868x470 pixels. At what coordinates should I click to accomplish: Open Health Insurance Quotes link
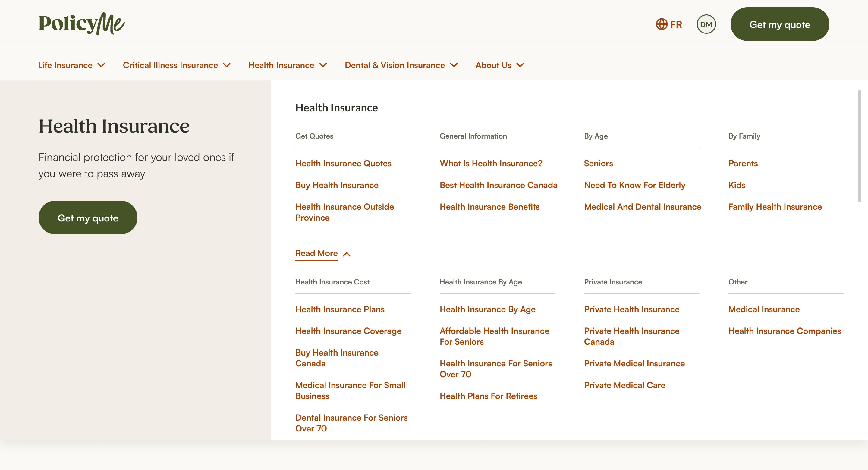(343, 163)
